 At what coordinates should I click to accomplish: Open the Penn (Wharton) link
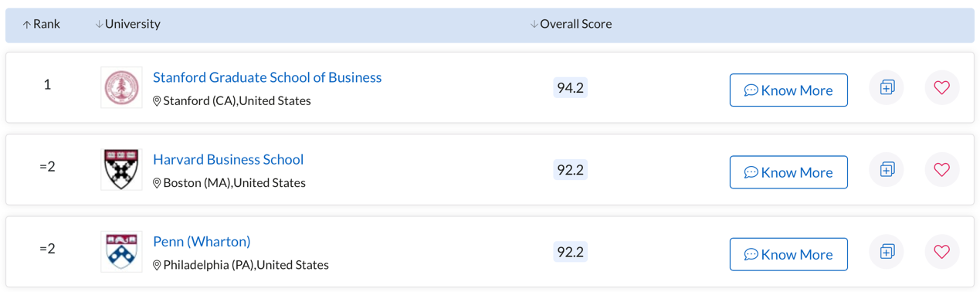202,241
